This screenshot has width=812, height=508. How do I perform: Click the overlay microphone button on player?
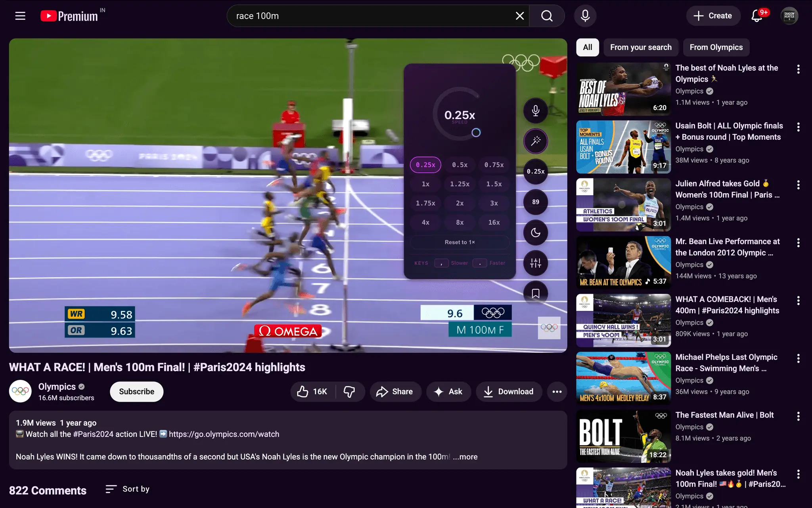point(536,111)
